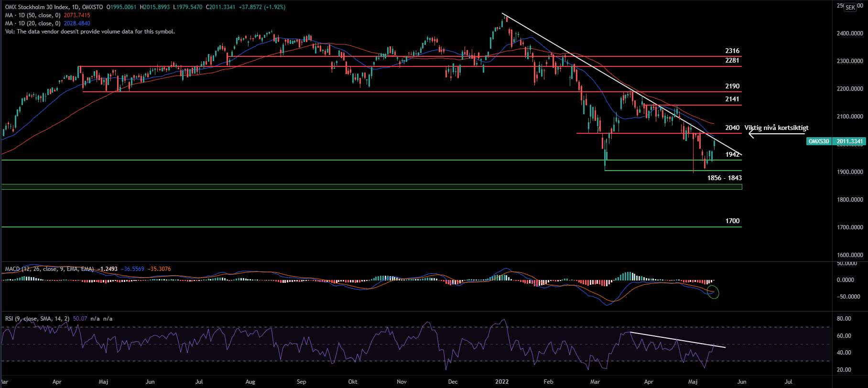Click the 2011.3341 last price tag

[850, 141]
